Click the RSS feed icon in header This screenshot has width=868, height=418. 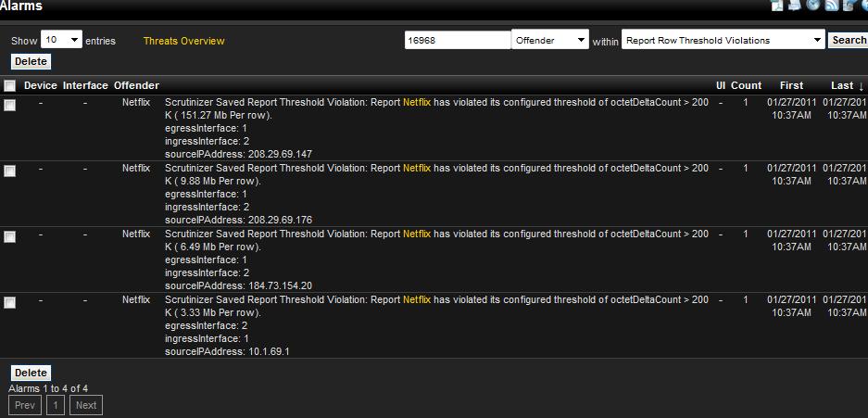point(832,5)
